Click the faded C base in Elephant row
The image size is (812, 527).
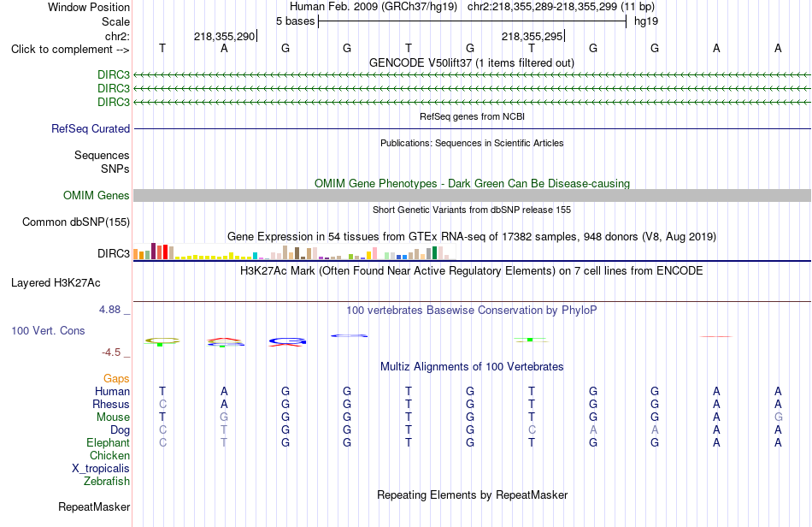click(162, 442)
